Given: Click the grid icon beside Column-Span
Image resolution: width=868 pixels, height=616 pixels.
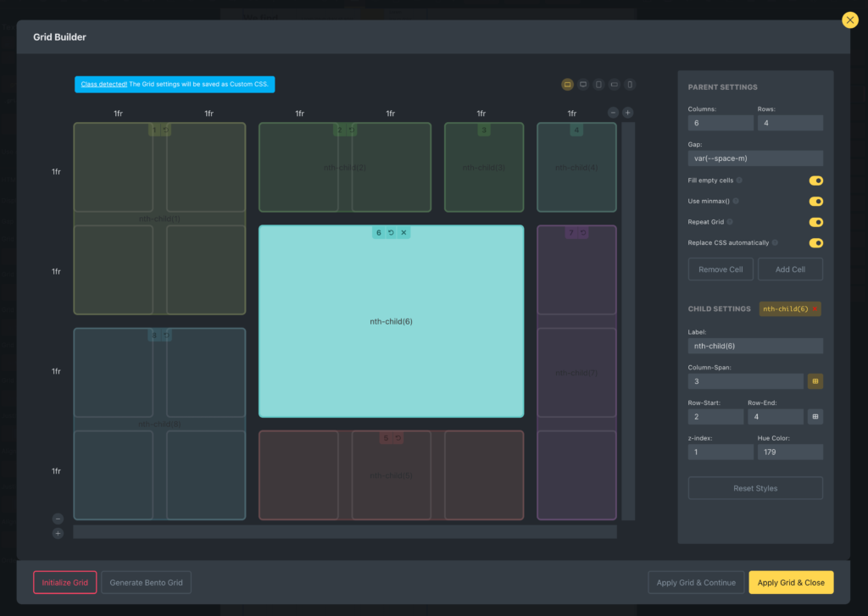Looking at the screenshot, I should pyautogui.click(x=815, y=381).
